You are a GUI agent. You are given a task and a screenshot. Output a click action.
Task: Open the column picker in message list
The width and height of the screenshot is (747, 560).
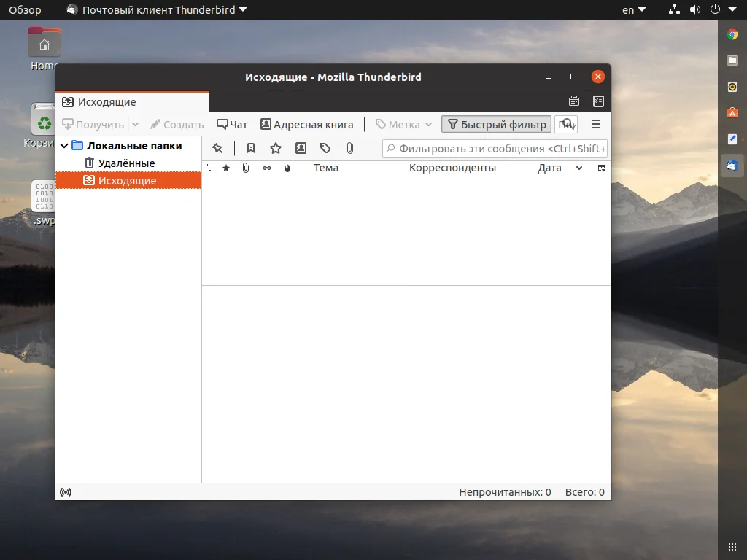coord(601,168)
